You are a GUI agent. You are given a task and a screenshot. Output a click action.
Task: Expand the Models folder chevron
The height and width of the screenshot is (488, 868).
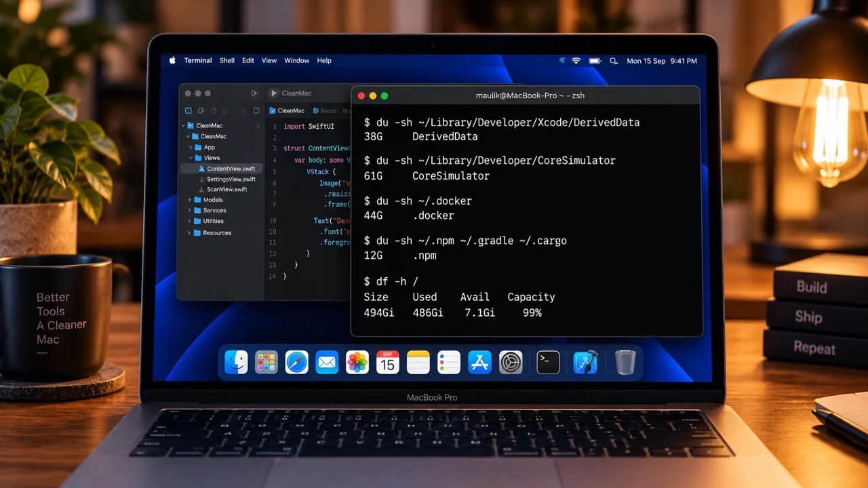(x=189, y=200)
